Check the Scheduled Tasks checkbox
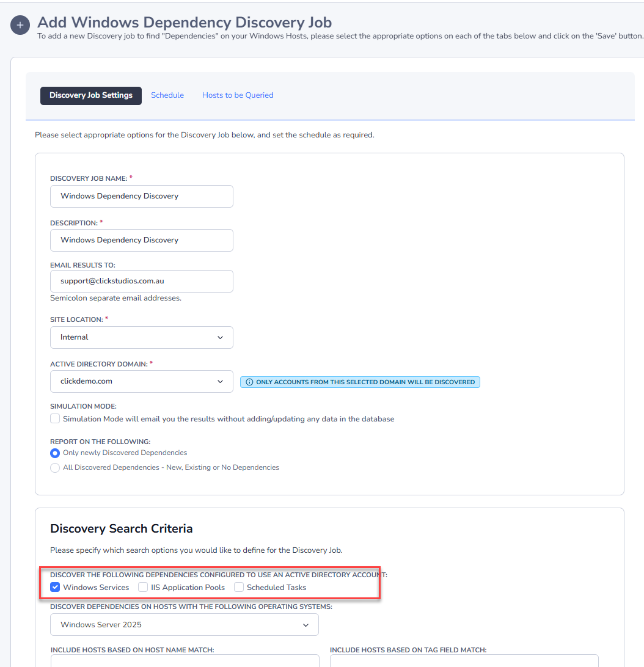 click(239, 588)
